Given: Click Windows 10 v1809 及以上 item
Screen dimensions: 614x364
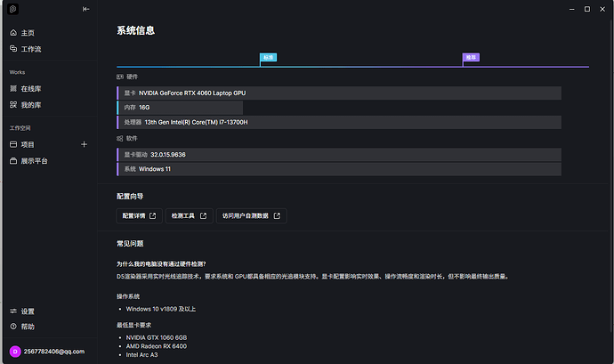Looking at the screenshot, I should click(161, 309).
